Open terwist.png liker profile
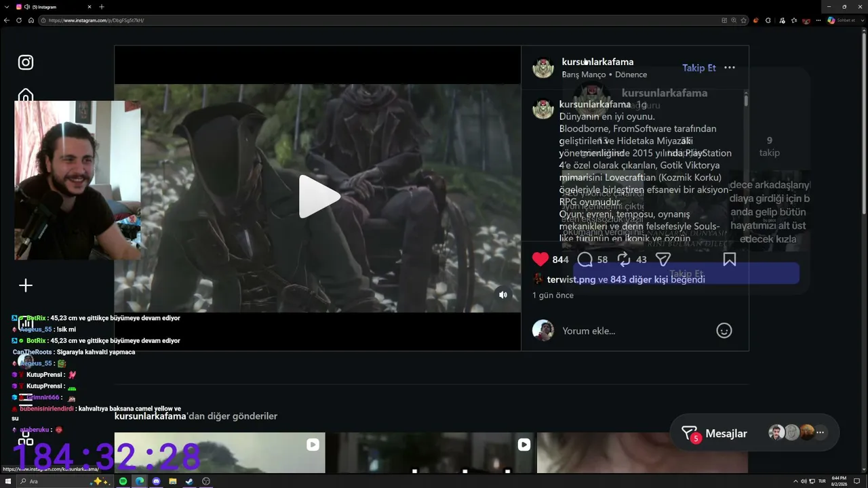The width and height of the screenshot is (868, 488). coord(571,279)
